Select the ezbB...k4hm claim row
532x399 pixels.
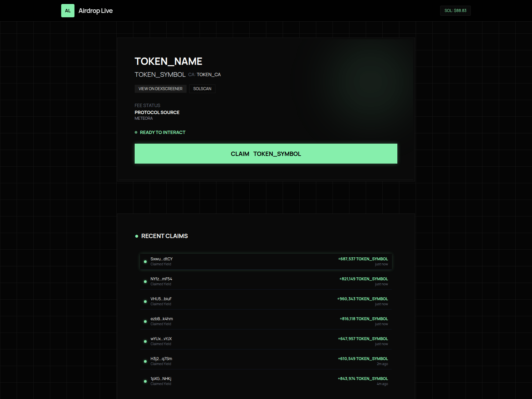coord(266,321)
